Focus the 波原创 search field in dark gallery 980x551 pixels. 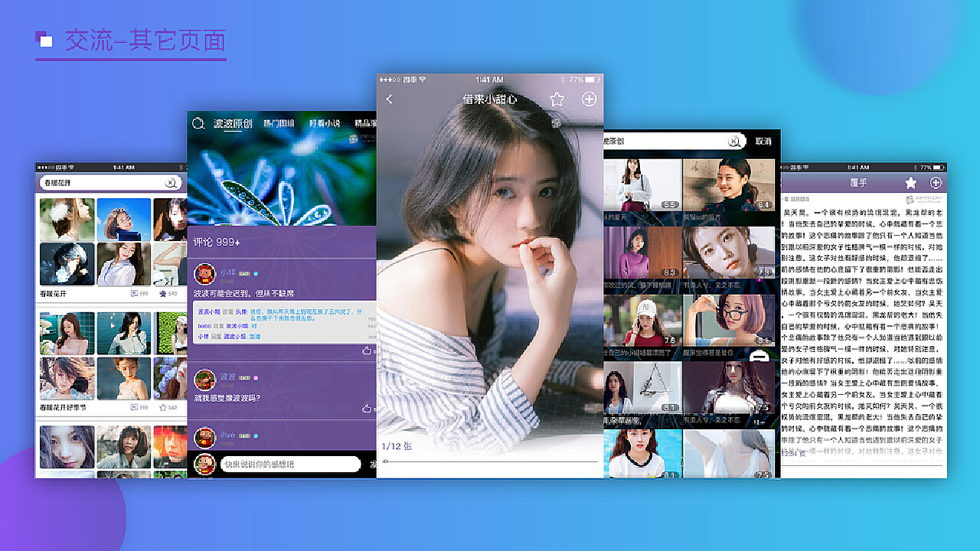pyautogui.click(x=675, y=142)
